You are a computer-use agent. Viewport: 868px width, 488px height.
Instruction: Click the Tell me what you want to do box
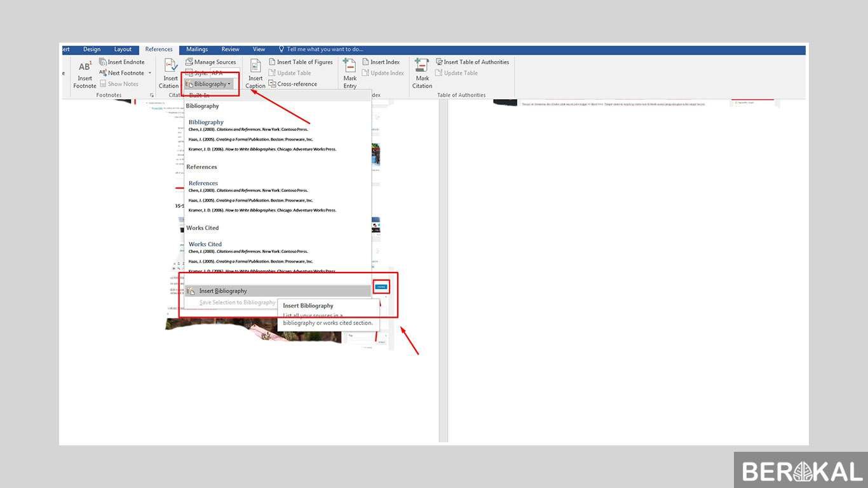click(325, 49)
